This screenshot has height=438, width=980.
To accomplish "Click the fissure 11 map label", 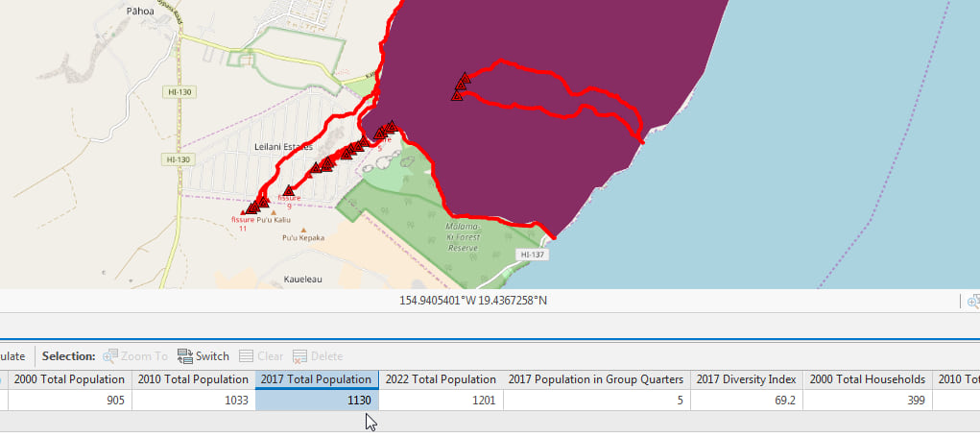I will click(x=243, y=224).
